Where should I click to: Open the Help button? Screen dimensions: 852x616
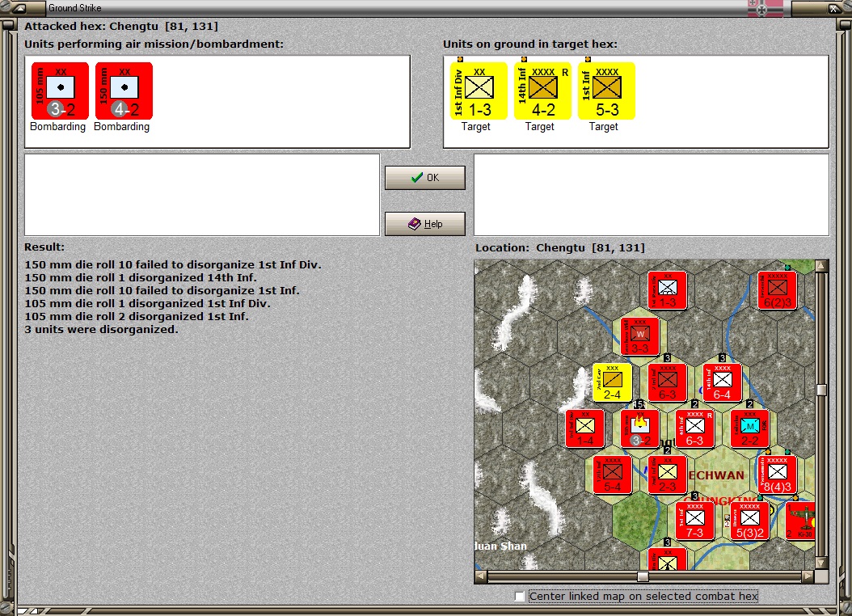[425, 224]
